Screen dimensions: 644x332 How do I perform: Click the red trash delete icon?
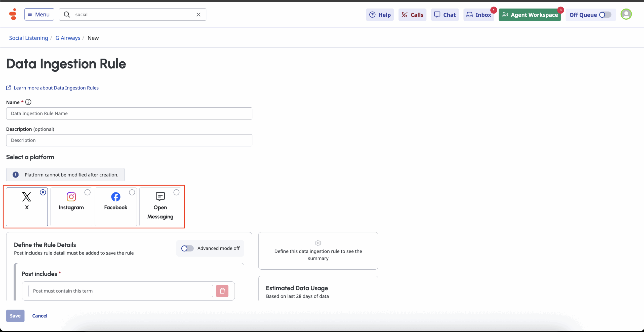(x=222, y=291)
